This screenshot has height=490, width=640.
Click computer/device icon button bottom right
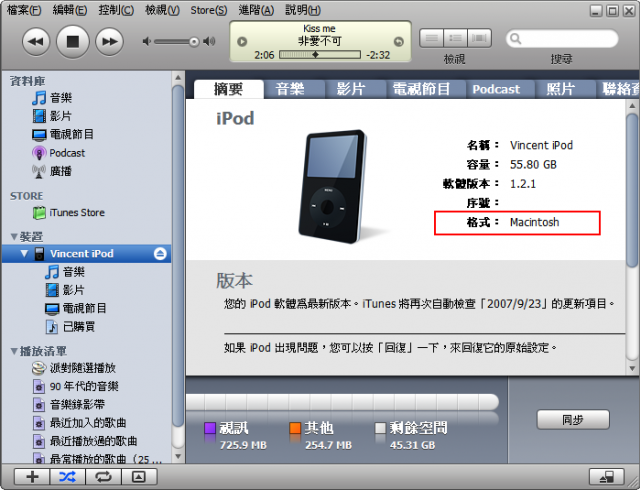(607, 477)
